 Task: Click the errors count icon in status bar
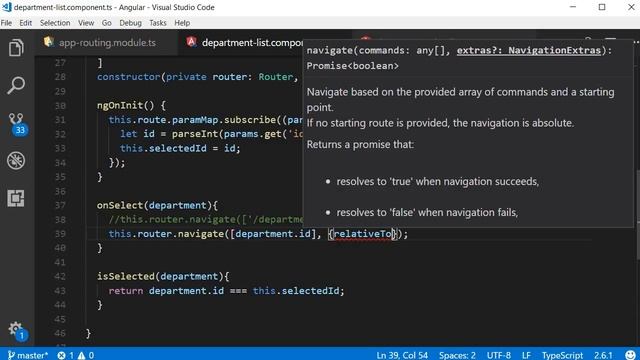tap(66, 355)
